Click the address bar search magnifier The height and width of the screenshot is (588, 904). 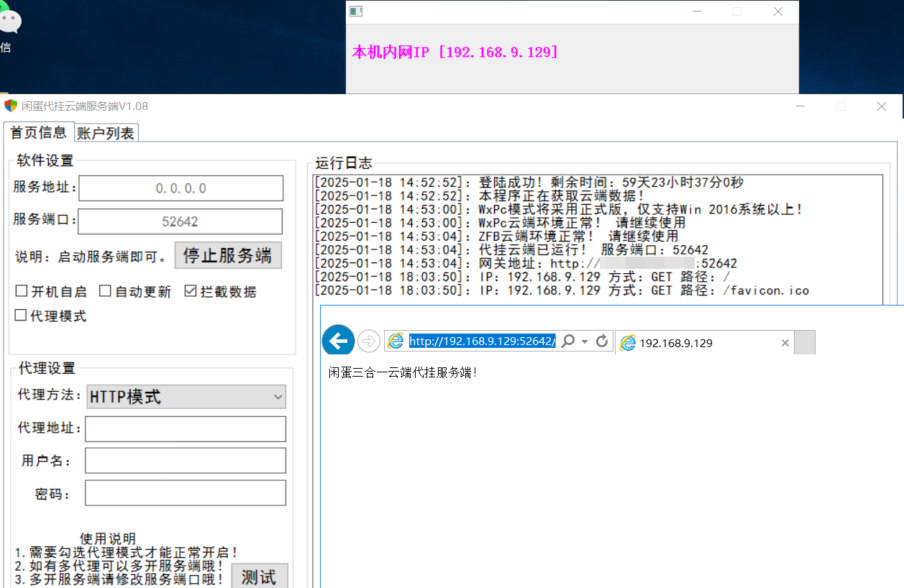(568, 341)
